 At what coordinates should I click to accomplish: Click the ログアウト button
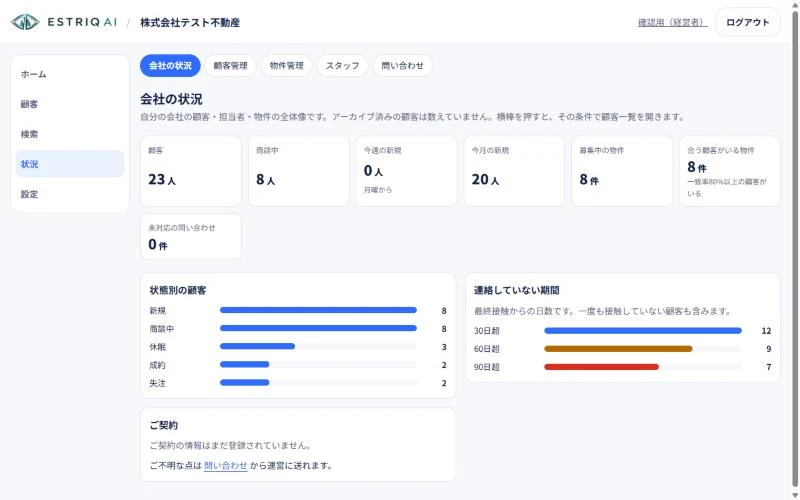coord(747,22)
